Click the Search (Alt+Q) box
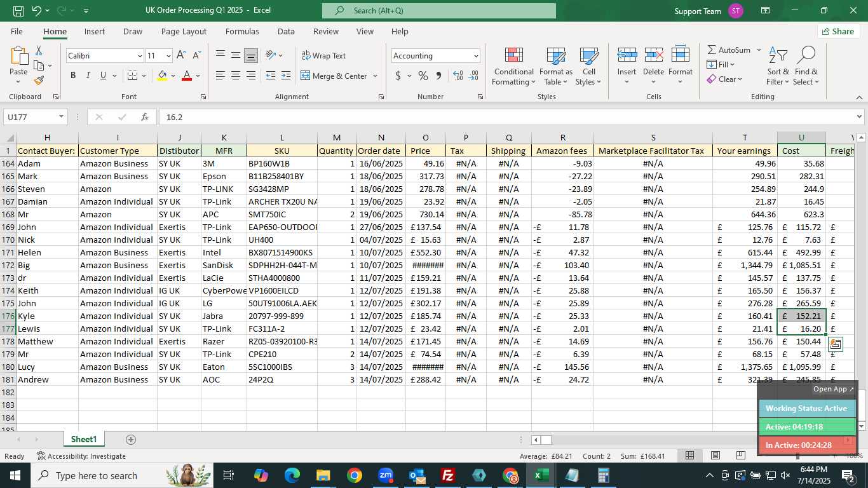This screenshot has height=488, width=868. (x=439, y=11)
